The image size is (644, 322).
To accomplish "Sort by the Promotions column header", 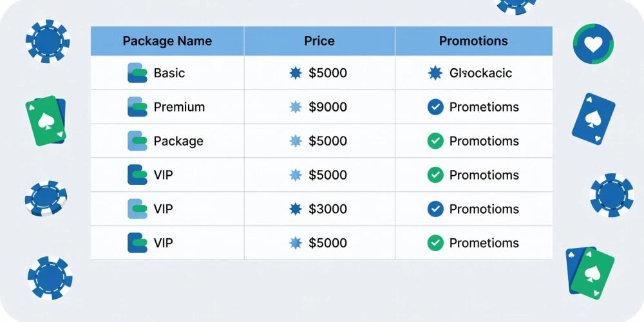I will pyautogui.click(x=473, y=41).
